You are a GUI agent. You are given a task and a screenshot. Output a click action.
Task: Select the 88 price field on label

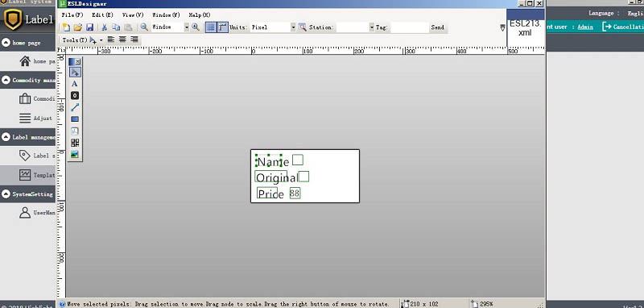[x=295, y=194]
